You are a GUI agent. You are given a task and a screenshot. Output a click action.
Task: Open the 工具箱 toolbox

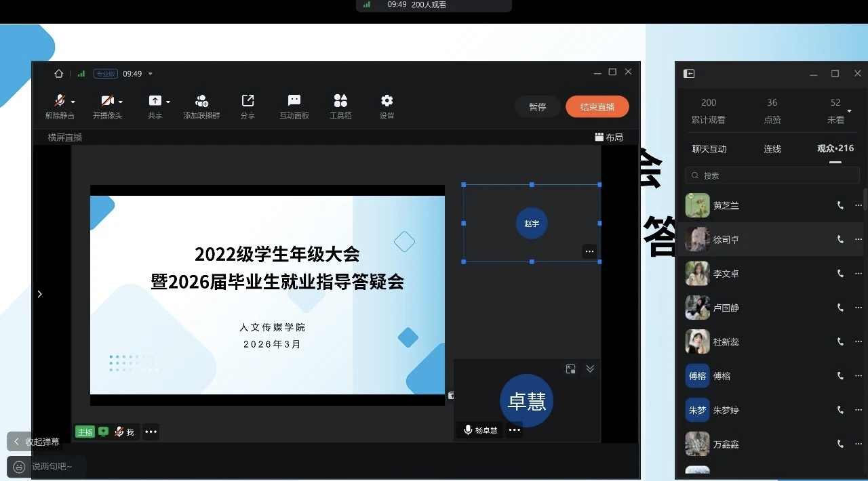340,106
